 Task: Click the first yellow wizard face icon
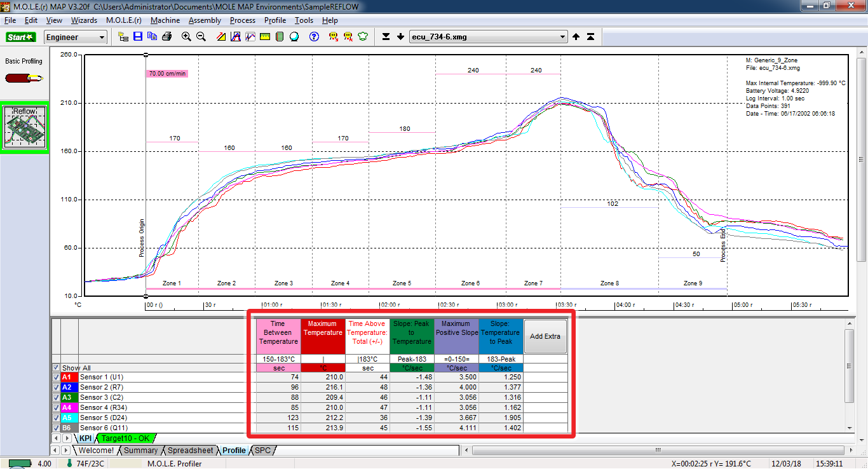point(334,37)
